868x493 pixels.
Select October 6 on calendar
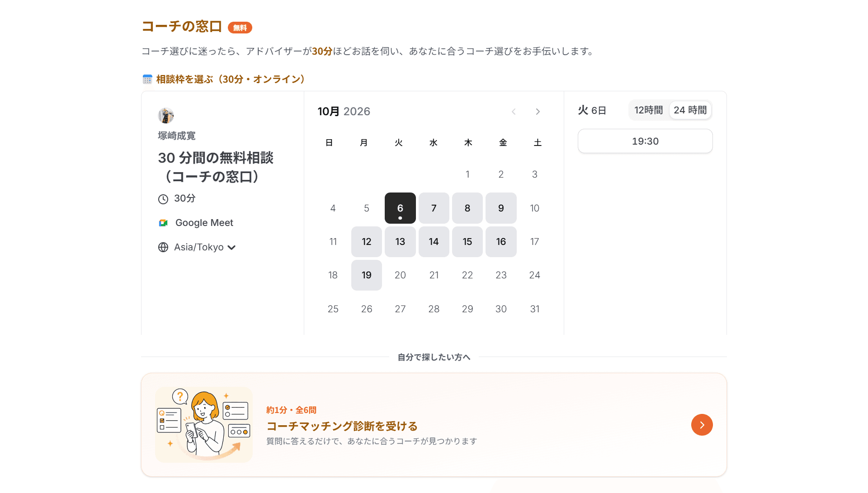pyautogui.click(x=400, y=208)
